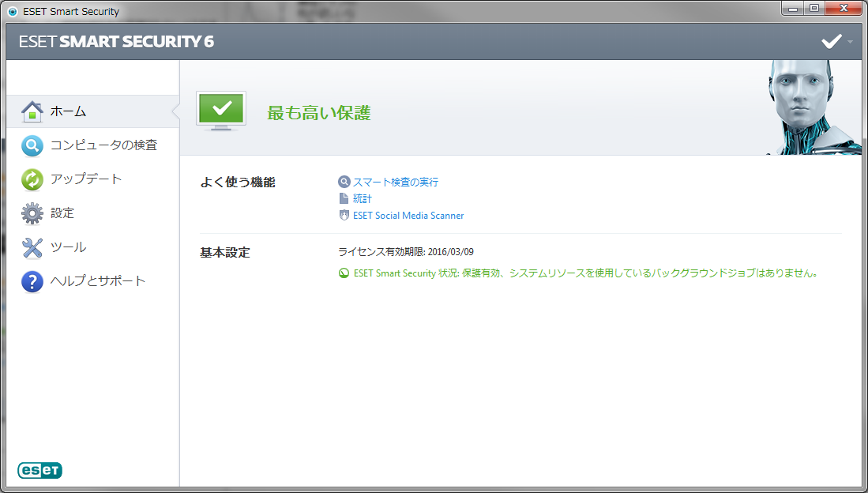Screen dimensions: 868x493
Task: Click the statistics document icon
Action: (344, 198)
